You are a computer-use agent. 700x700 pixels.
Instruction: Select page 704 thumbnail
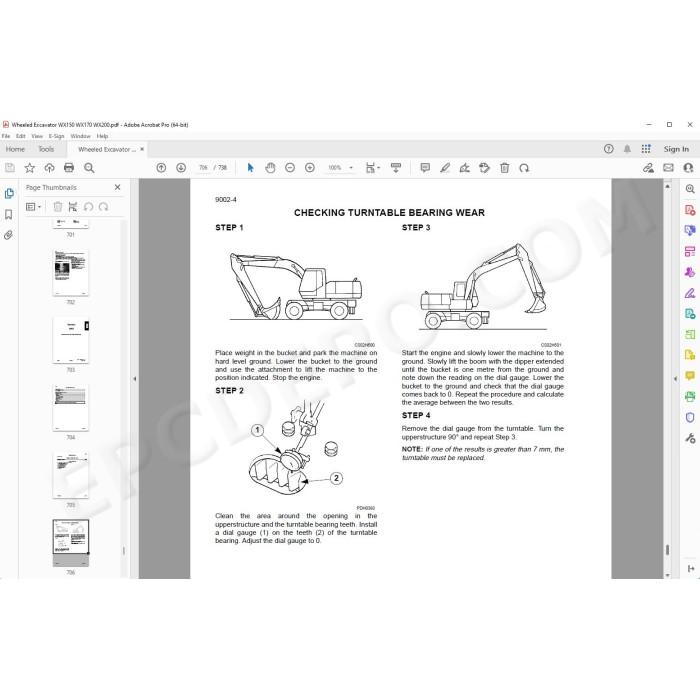tap(71, 408)
